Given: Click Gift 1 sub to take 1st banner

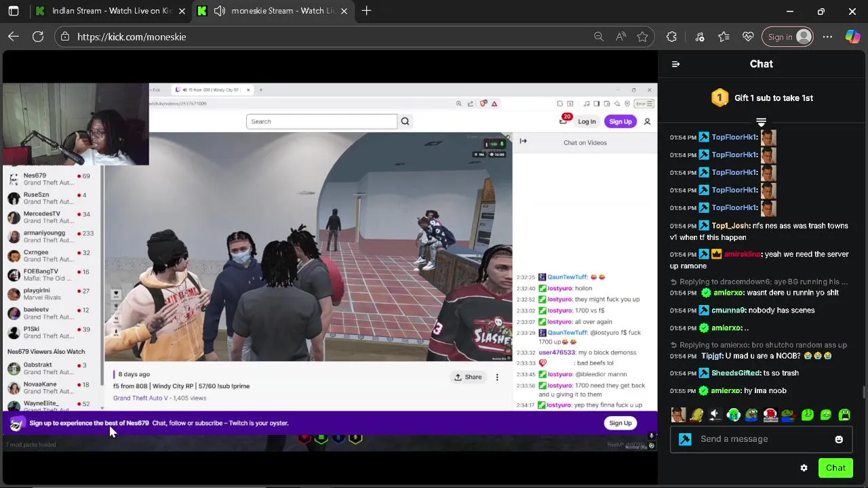Looking at the screenshot, I should pyautogui.click(x=762, y=98).
